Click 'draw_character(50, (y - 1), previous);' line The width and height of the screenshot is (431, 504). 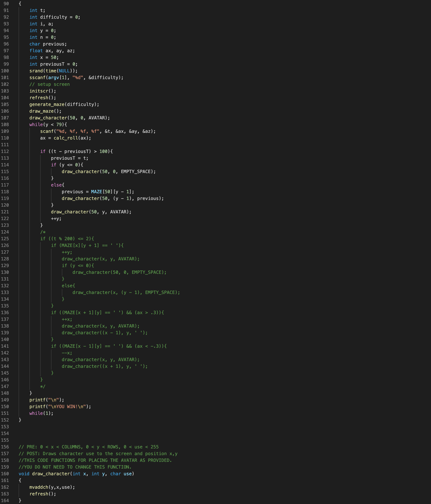point(113,198)
